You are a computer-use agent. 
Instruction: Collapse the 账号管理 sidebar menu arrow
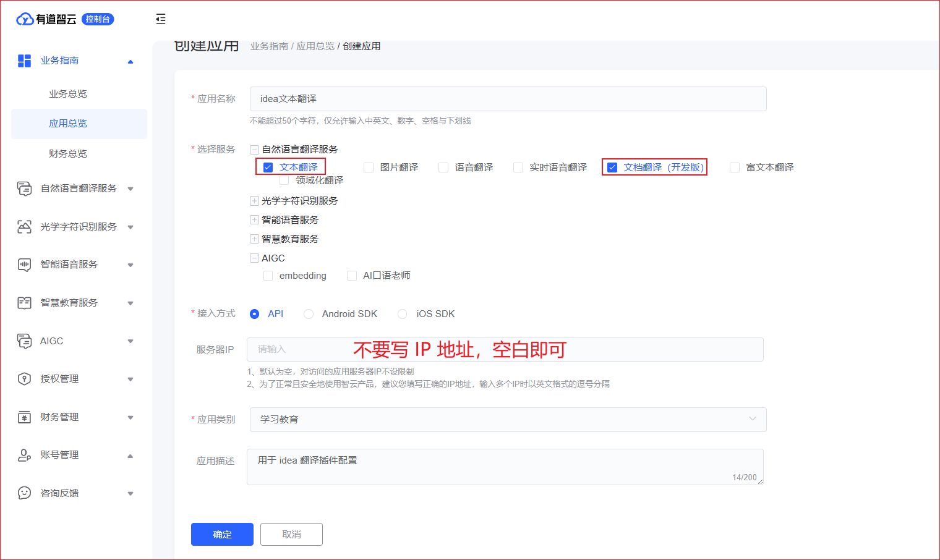pos(130,456)
